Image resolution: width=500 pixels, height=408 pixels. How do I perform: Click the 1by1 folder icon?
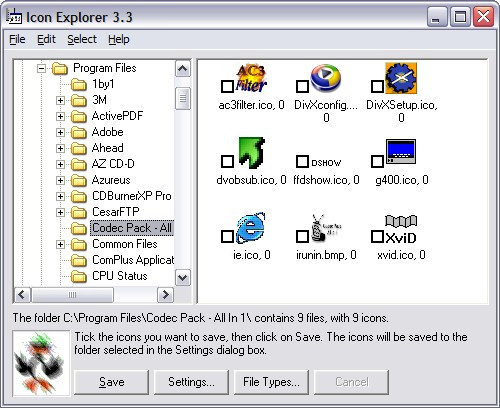point(79,84)
